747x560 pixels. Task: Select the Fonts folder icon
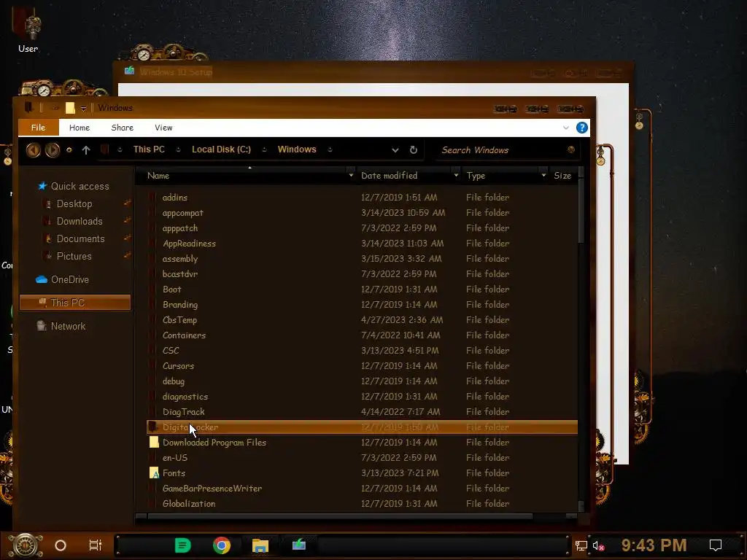coord(154,472)
